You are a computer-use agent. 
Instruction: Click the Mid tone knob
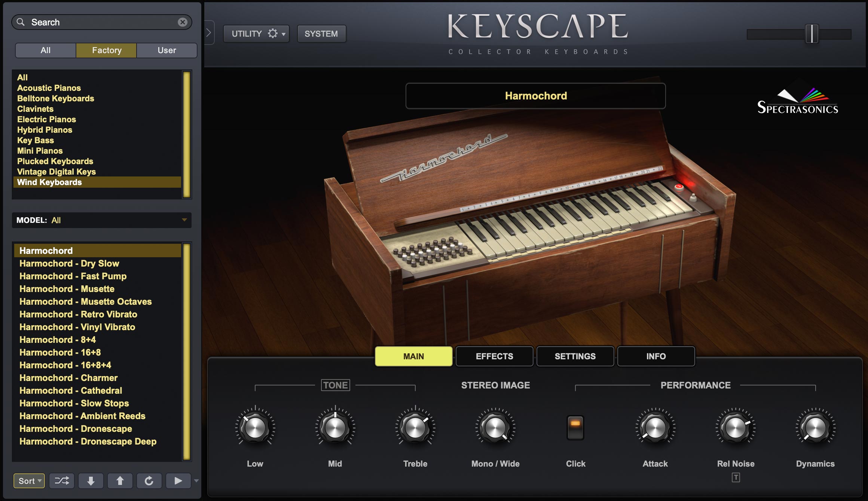coord(335,427)
